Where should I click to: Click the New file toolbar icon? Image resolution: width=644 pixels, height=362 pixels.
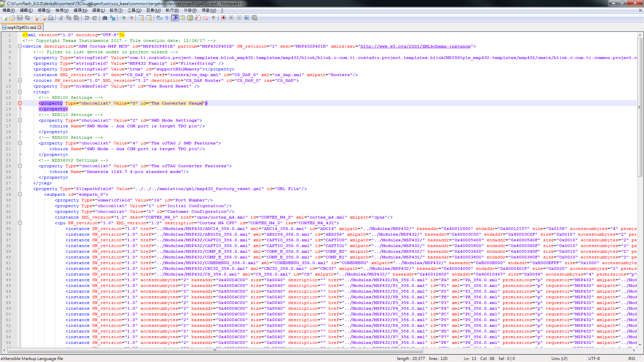tap(5, 18)
